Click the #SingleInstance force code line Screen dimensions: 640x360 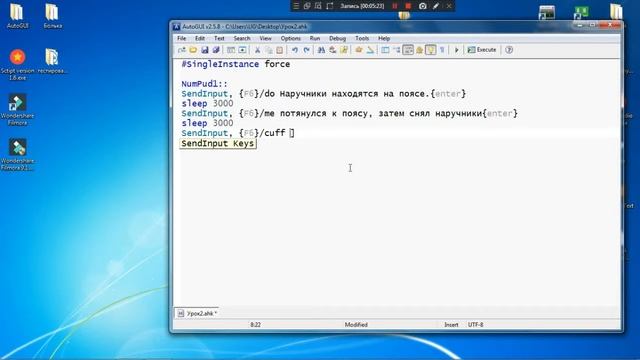236,64
